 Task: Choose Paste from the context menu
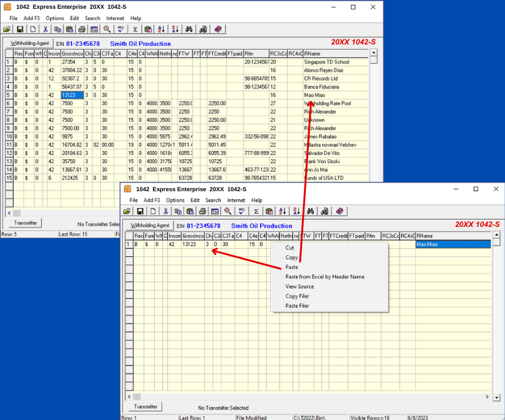(x=293, y=267)
